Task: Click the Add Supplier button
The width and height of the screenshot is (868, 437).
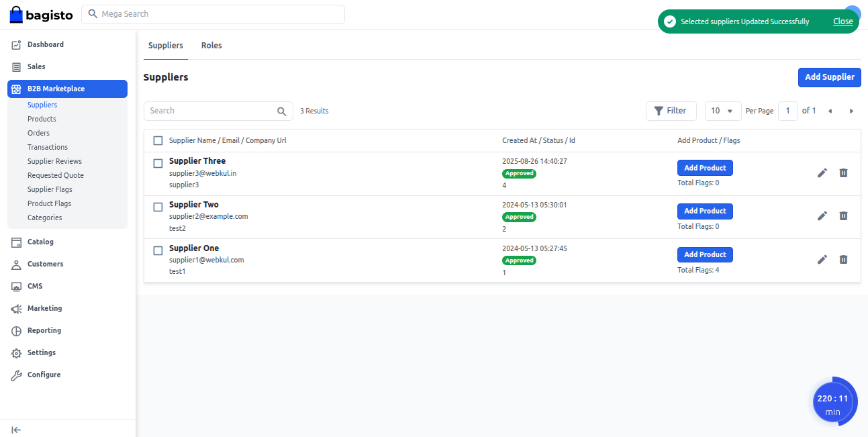Action: (829, 77)
